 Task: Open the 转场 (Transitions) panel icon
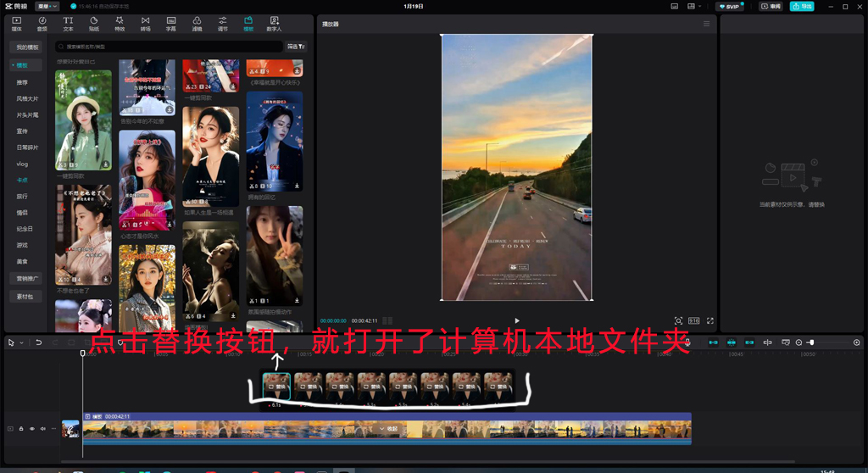(x=145, y=23)
